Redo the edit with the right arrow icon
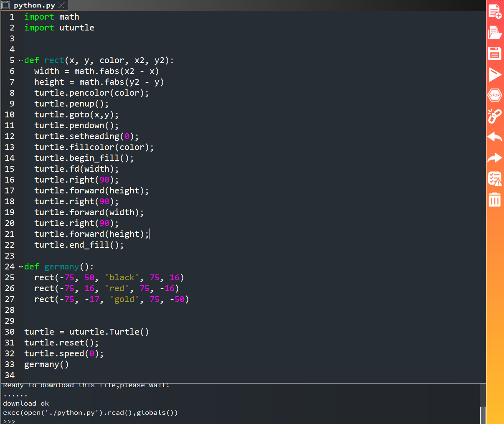 (x=495, y=158)
